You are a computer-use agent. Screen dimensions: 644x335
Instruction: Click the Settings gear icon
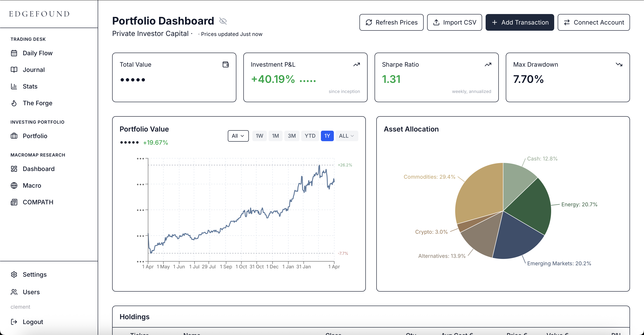pos(14,274)
